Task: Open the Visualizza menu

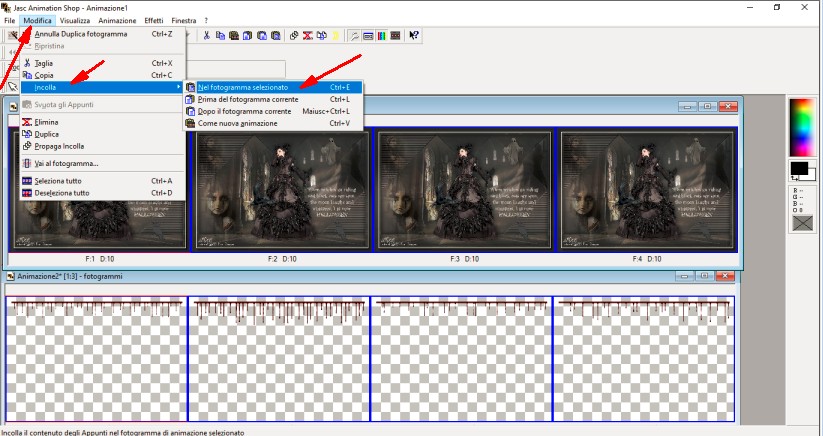Action: 75,20
